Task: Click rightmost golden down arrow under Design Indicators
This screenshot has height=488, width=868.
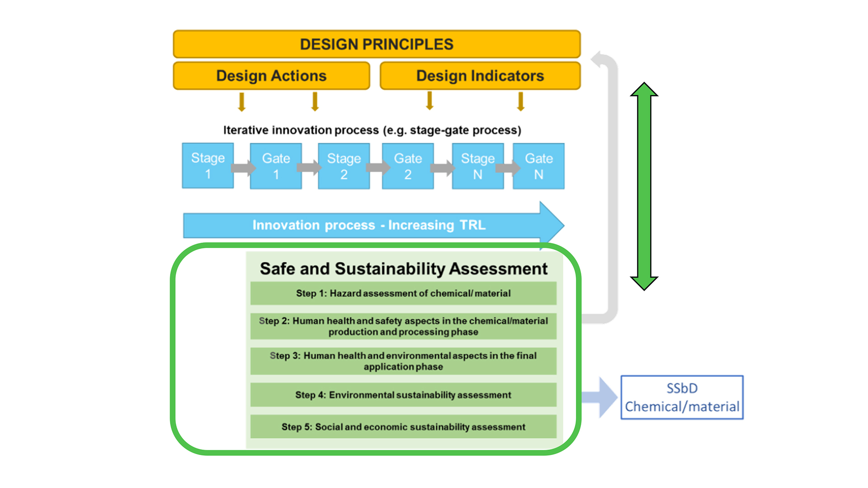Action: pyautogui.click(x=520, y=101)
